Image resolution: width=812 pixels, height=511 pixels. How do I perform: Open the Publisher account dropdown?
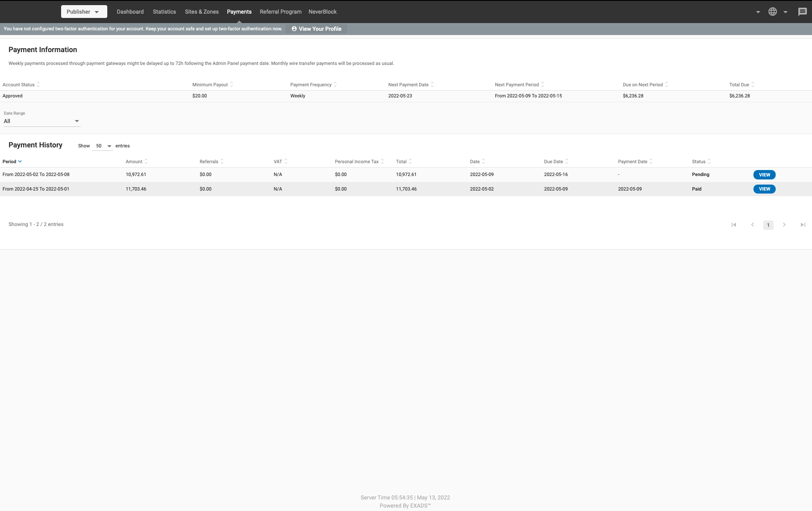84,12
